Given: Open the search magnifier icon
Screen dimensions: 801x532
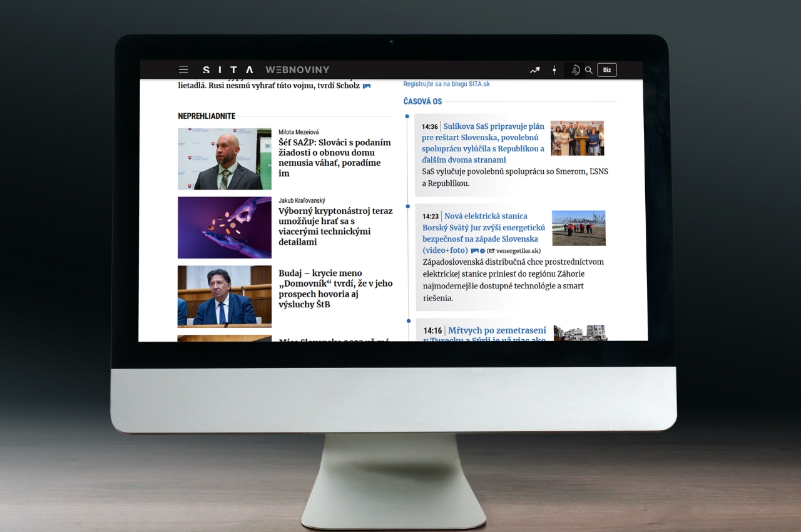Looking at the screenshot, I should [589, 70].
